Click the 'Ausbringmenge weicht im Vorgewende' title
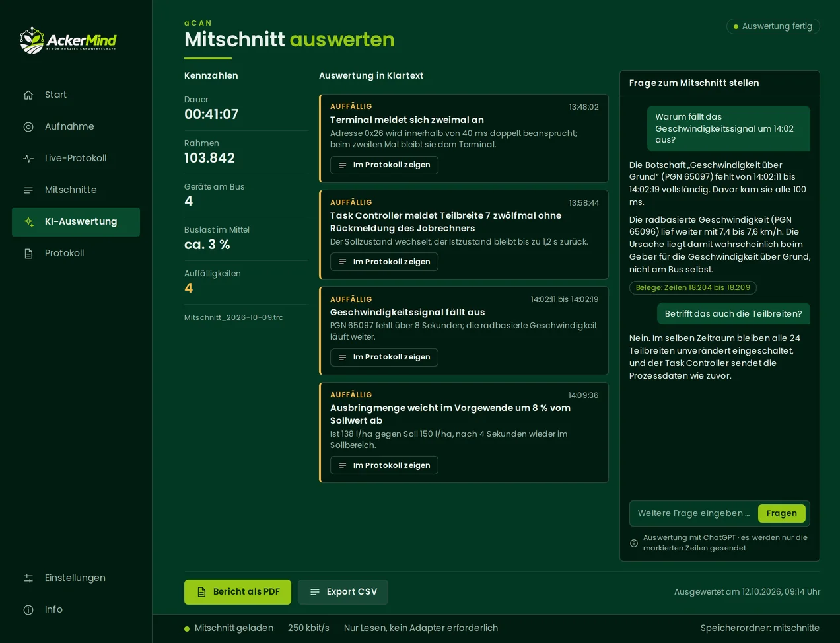Viewport: 840px width, 643px height. click(x=450, y=414)
